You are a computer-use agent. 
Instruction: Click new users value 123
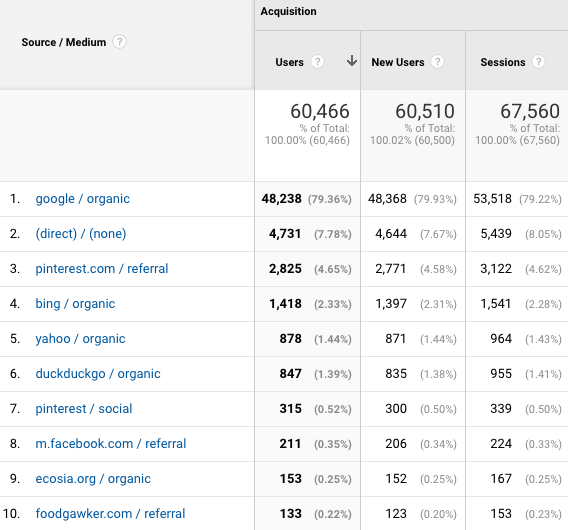pos(396,514)
